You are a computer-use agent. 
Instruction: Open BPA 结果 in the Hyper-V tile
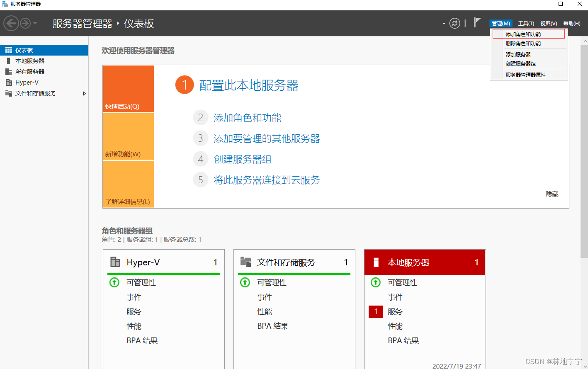pyautogui.click(x=142, y=340)
